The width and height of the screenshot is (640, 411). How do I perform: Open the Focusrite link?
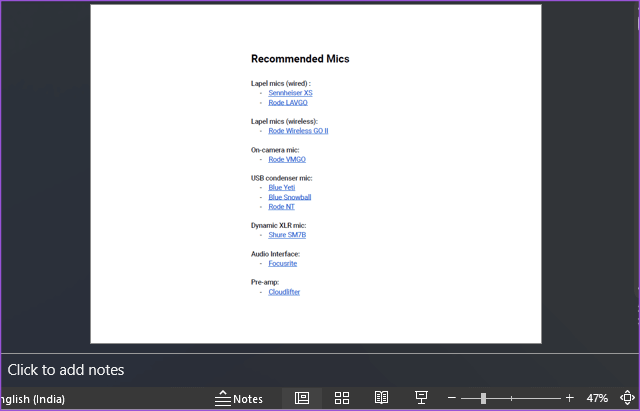pos(282,264)
